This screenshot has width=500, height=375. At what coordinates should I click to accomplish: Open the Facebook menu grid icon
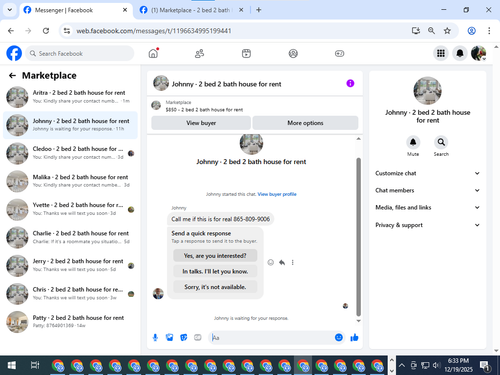[441, 53]
